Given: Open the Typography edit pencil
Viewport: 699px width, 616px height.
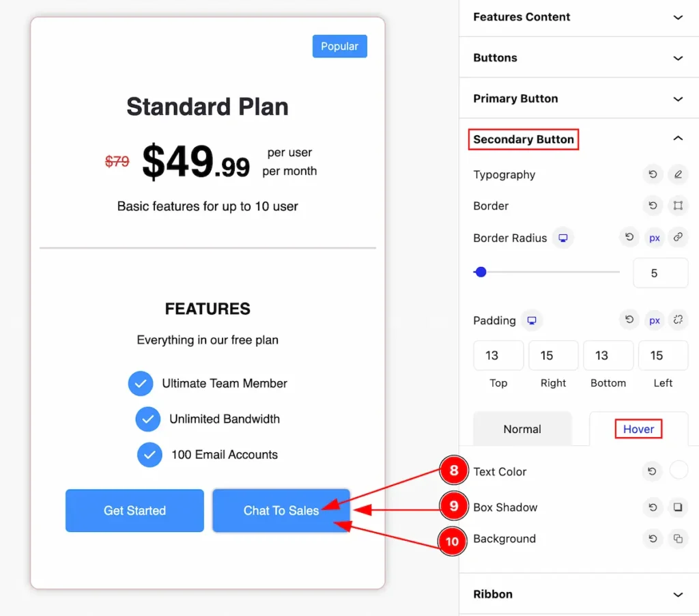Looking at the screenshot, I should 678,174.
